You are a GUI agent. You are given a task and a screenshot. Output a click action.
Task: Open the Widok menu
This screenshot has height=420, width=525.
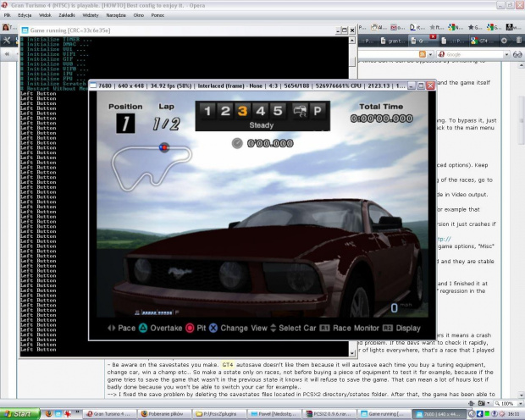(45, 15)
